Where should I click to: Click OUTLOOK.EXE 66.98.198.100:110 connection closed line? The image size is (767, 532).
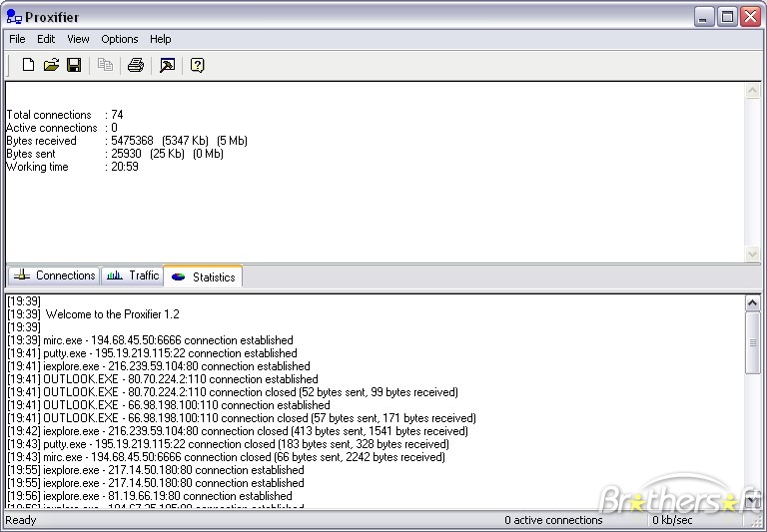242,418
